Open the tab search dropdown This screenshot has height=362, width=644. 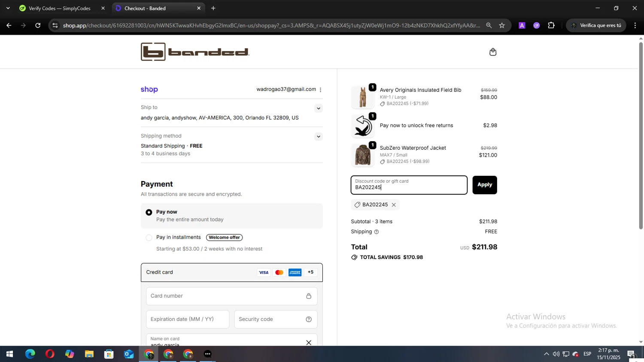[8, 8]
